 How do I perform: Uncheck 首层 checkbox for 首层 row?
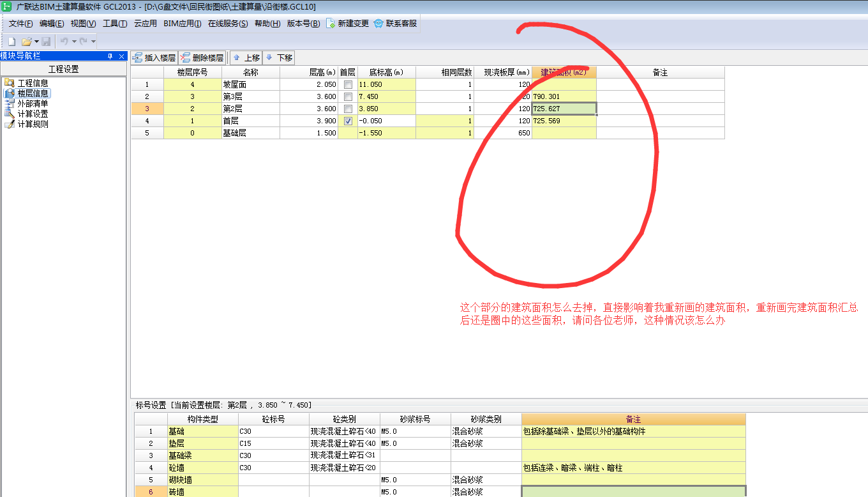tap(348, 121)
